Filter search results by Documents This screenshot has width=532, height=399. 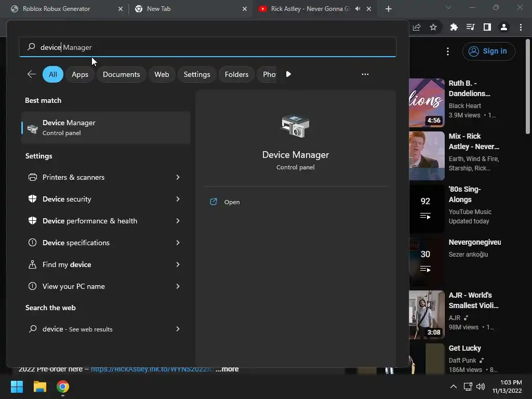click(x=121, y=74)
